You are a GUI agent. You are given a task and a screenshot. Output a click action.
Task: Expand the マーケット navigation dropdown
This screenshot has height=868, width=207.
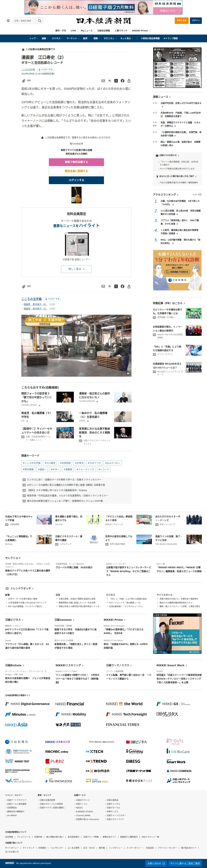tap(73, 38)
